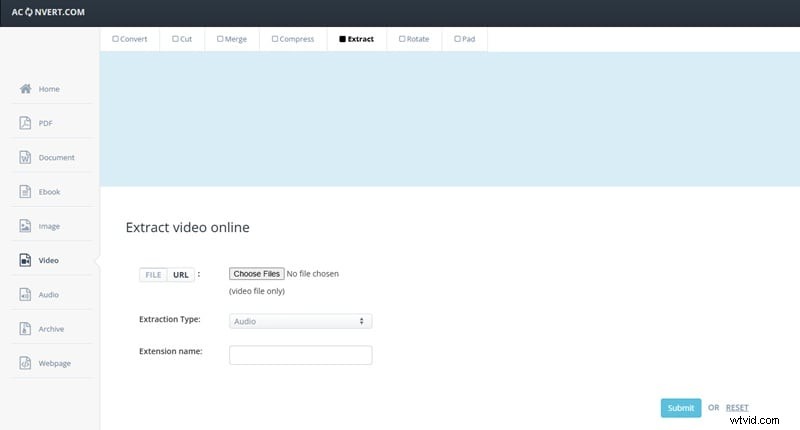Open the Extraction Type dropdown

click(x=300, y=321)
